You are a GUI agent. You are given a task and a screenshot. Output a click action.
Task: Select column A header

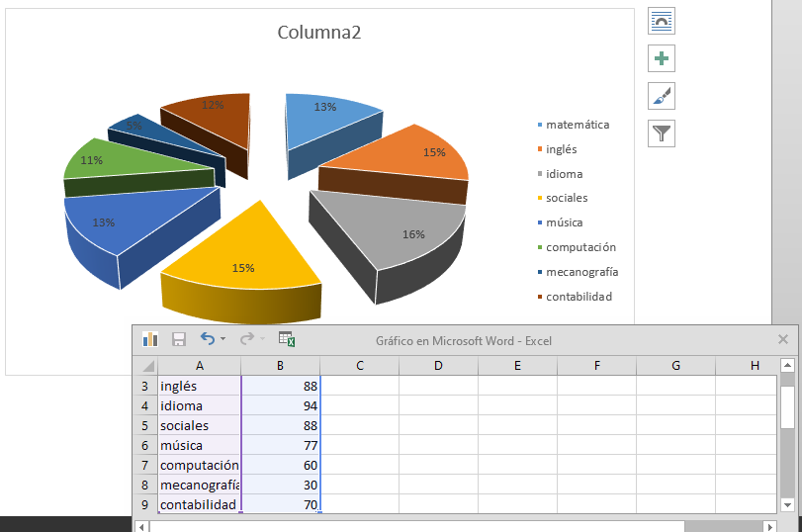tap(200, 366)
